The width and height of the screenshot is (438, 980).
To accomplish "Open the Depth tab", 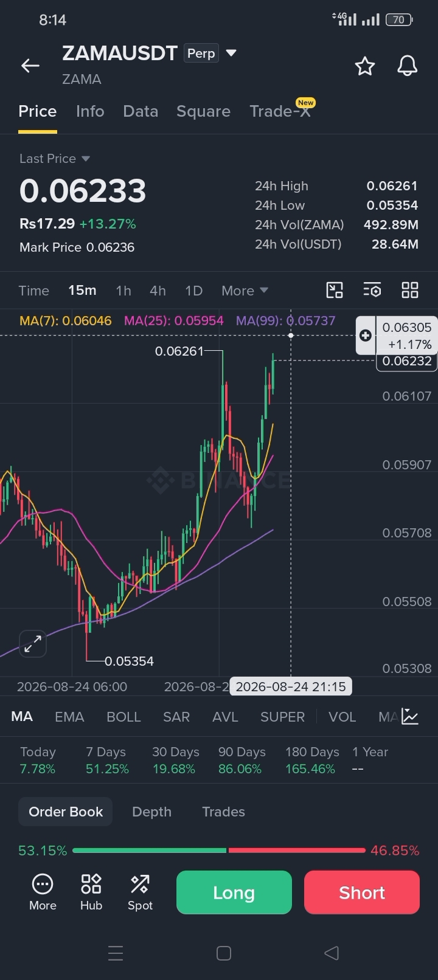I will (x=151, y=812).
